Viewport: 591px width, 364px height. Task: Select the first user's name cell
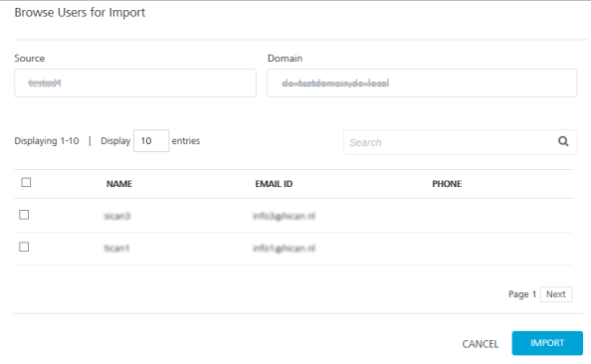tap(117, 216)
